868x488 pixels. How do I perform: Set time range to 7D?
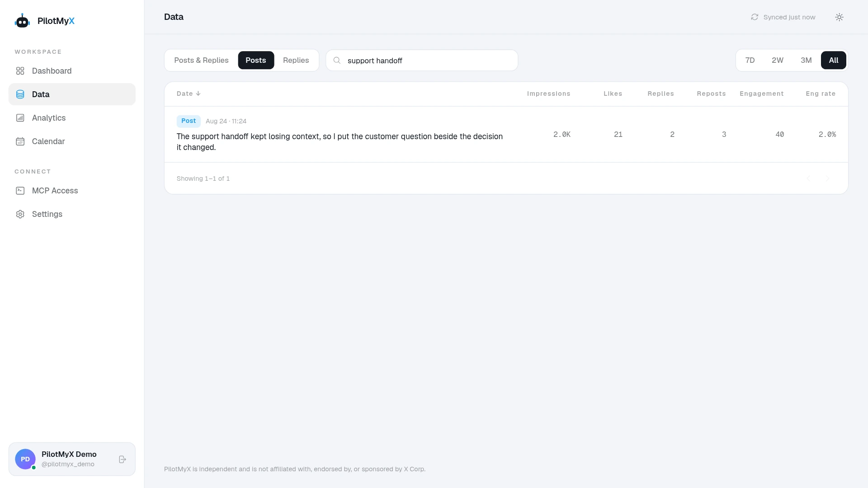pos(750,60)
